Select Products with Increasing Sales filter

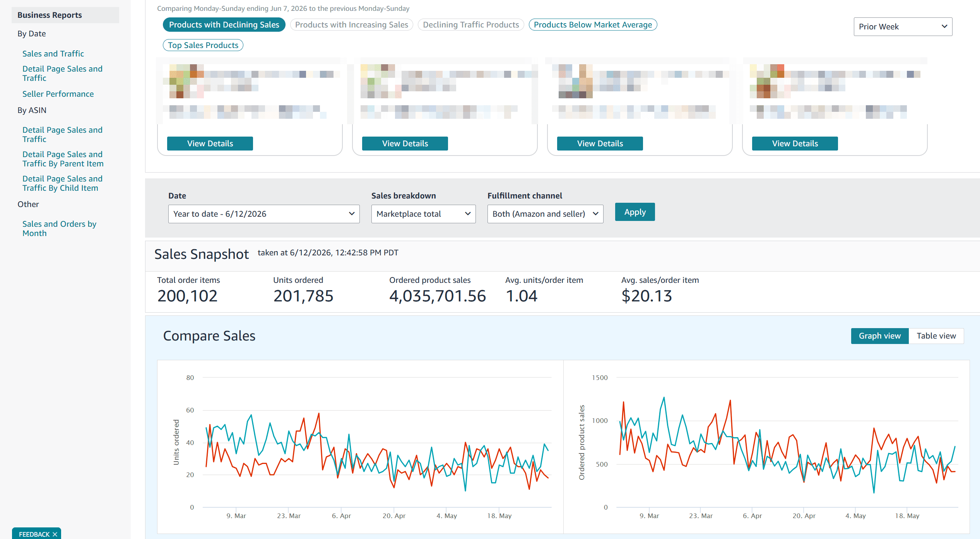[351, 25]
